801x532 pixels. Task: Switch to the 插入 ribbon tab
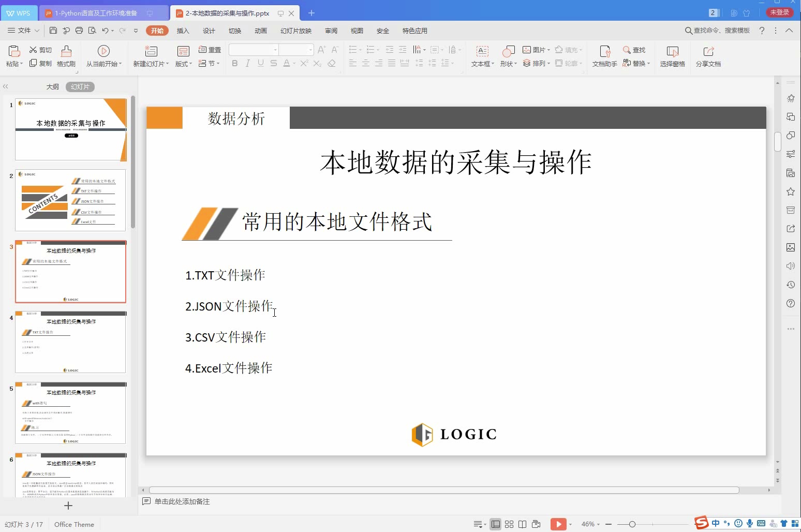(x=182, y=31)
